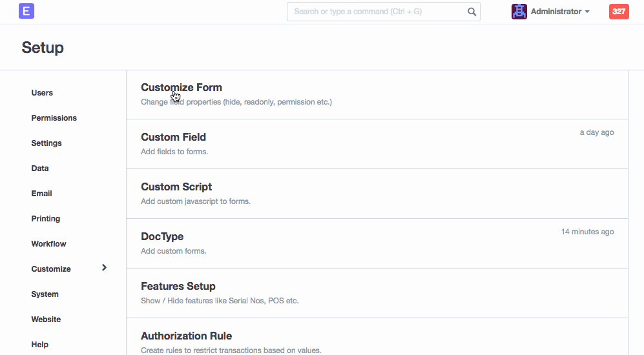Open the Customize Form item
The image size is (644, 355).
(x=182, y=88)
